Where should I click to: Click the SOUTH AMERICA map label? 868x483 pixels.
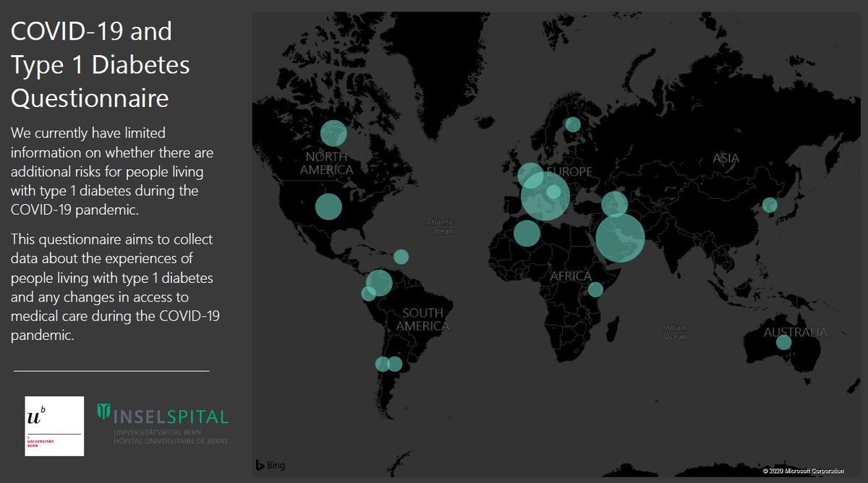(423, 320)
